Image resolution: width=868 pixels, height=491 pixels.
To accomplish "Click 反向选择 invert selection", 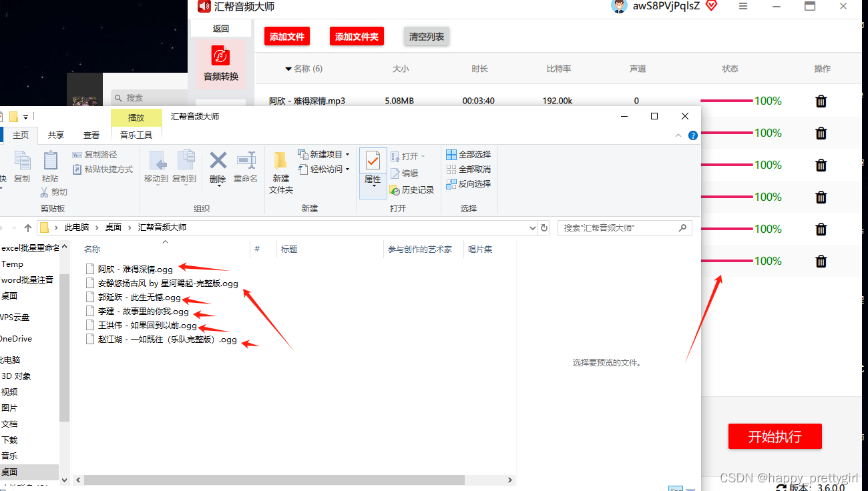I will pyautogui.click(x=468, y=184).
